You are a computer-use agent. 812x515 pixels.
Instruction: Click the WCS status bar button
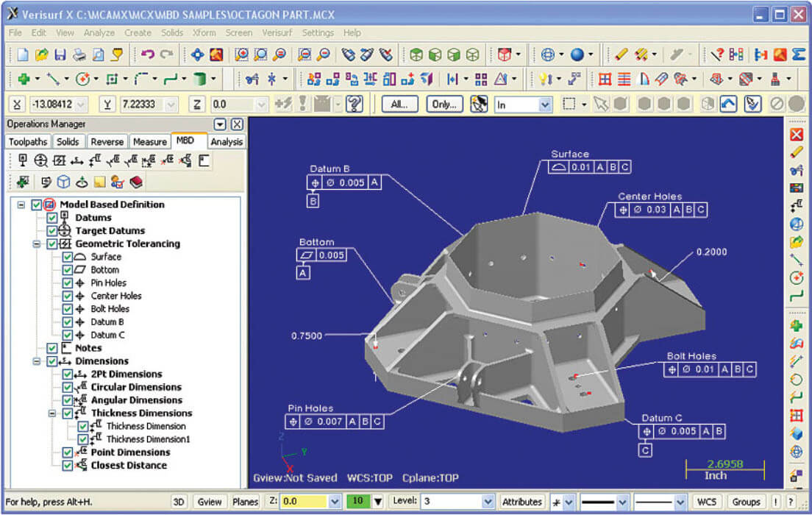[707, 502]
